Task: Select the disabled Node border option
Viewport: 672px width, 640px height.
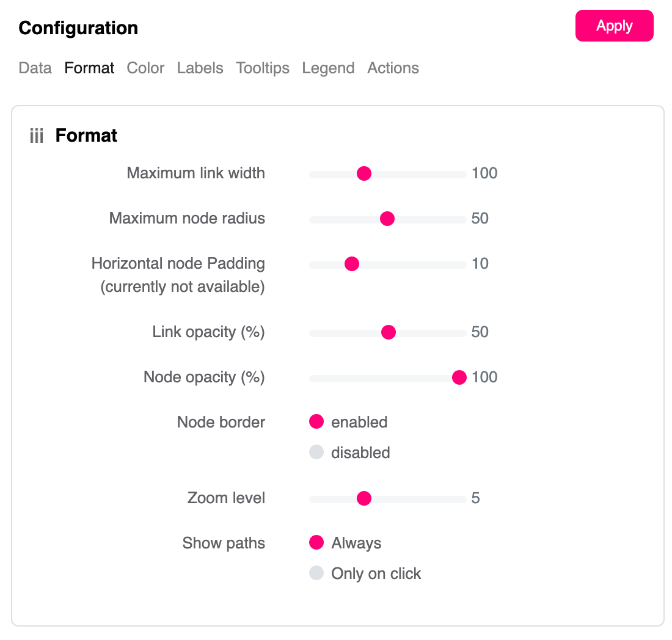Action: click(316, 453)
